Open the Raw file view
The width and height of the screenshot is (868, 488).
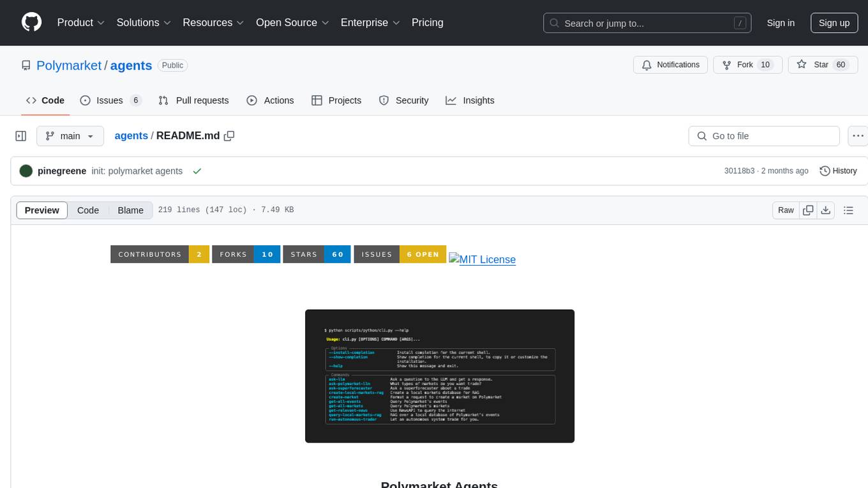tap(786, 210)
